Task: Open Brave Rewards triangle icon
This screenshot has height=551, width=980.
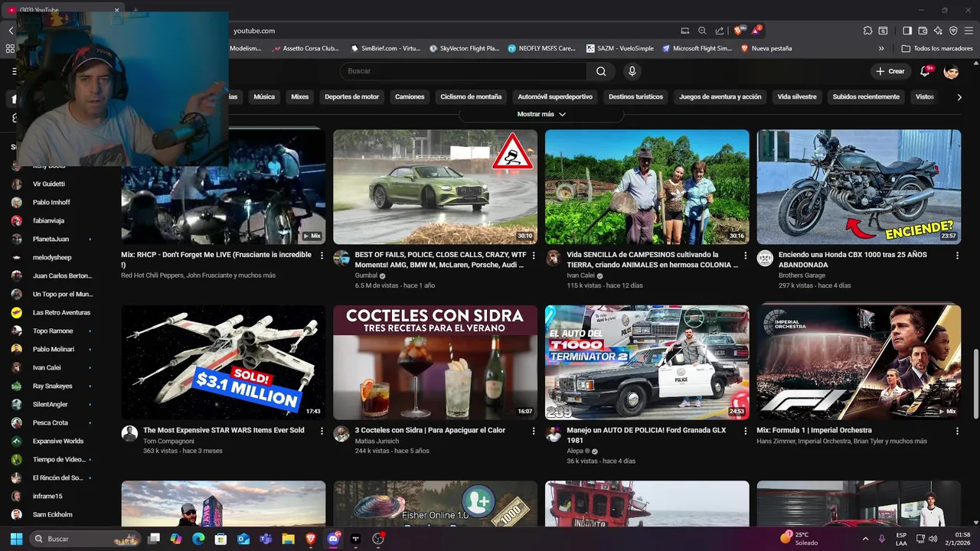Action: coord(756,31)
